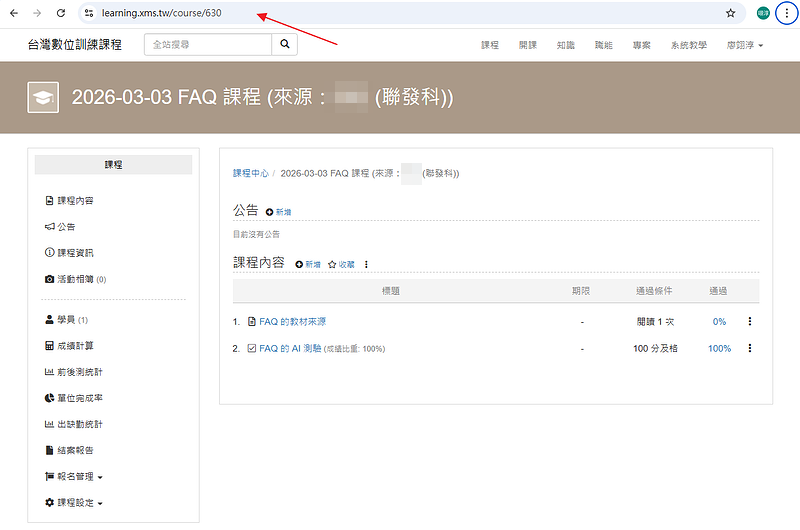Go to 課程中心 breadcrumb link
Screen dimensions: 800x530
(x=250, y=173)
